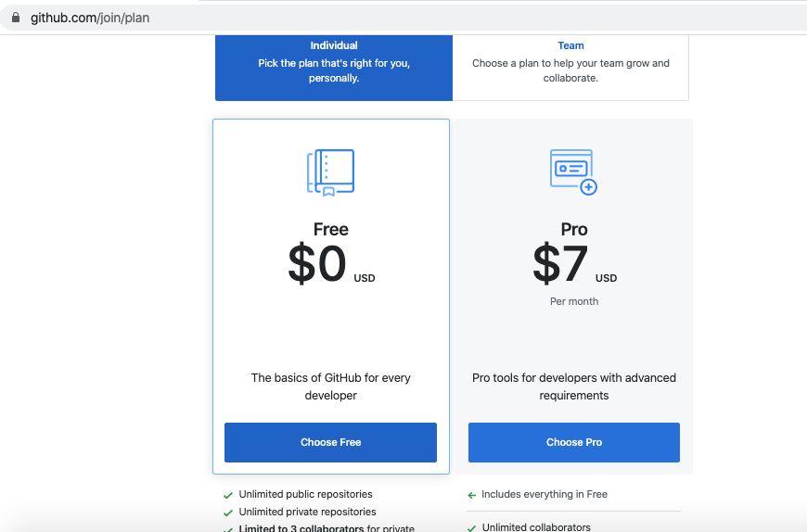Click the $0 price text
Image resolution: width=807 pixels, height=532 pixels.
317,264
